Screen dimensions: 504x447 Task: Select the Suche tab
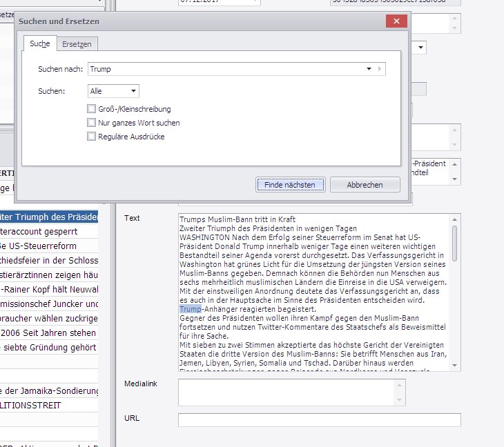pos(40,44)
